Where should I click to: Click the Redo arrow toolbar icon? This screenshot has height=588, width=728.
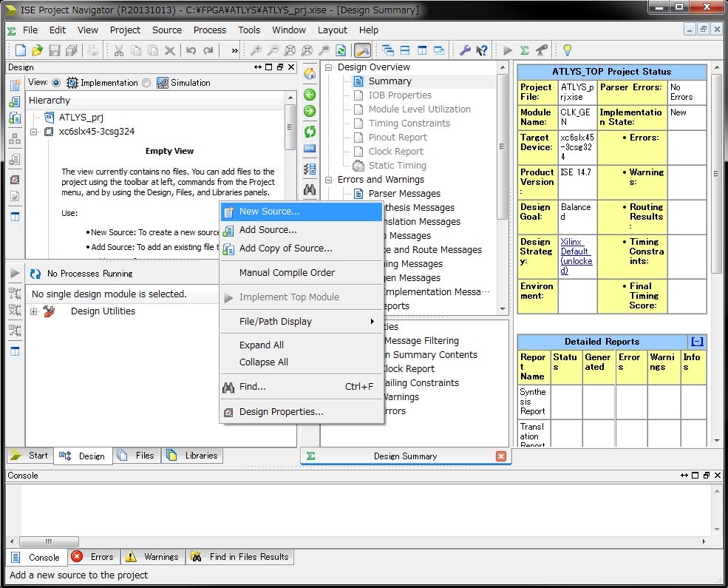208,50
